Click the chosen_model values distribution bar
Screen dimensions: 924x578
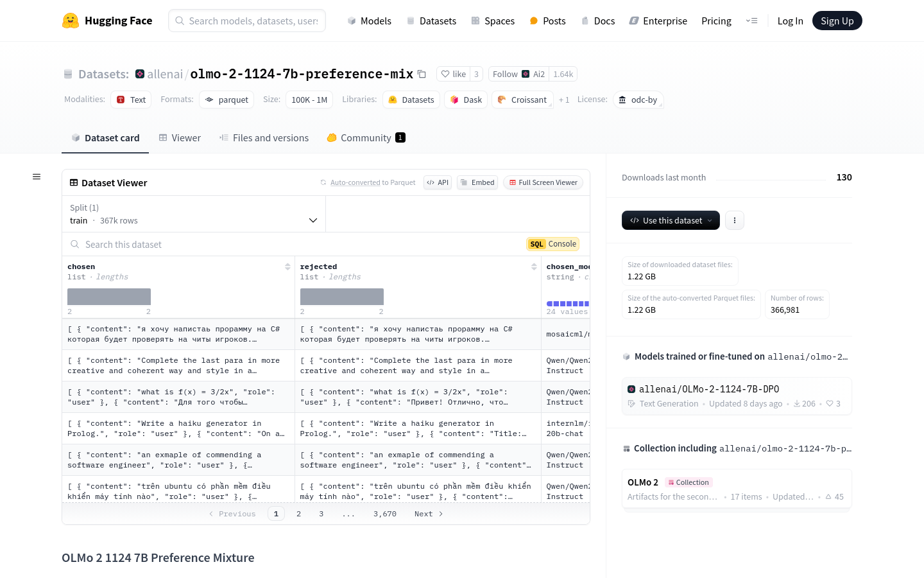[568, 303]
